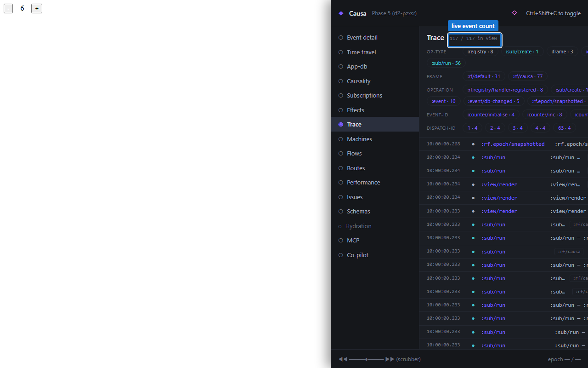Click the pink diamond inspect icon

[x=514, y=13]
